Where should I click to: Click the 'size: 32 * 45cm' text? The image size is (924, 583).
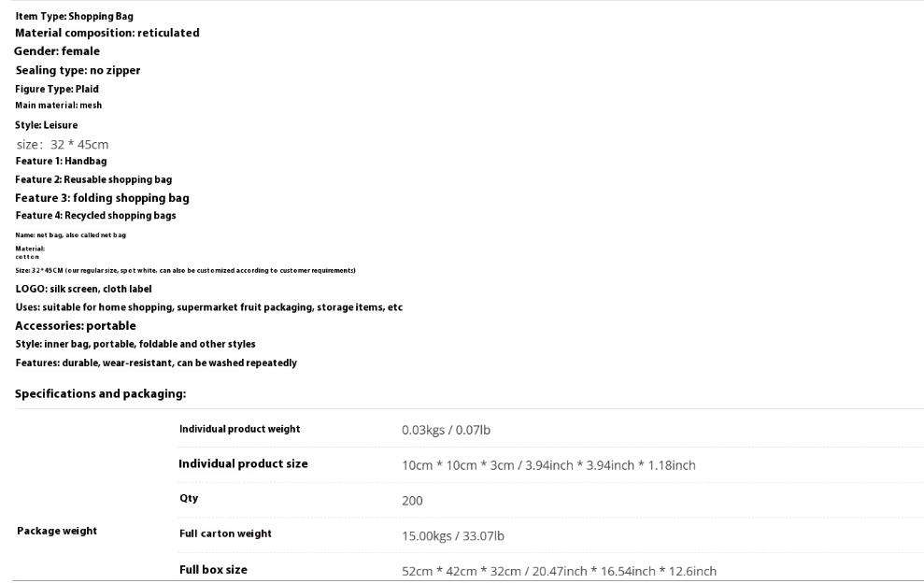pos(63,145)
